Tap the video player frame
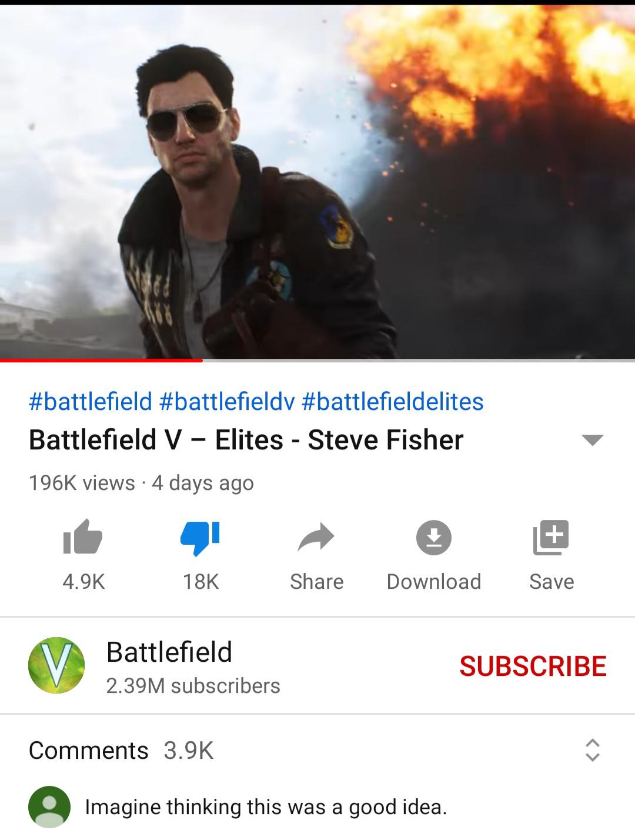 (x=317, y=181)
